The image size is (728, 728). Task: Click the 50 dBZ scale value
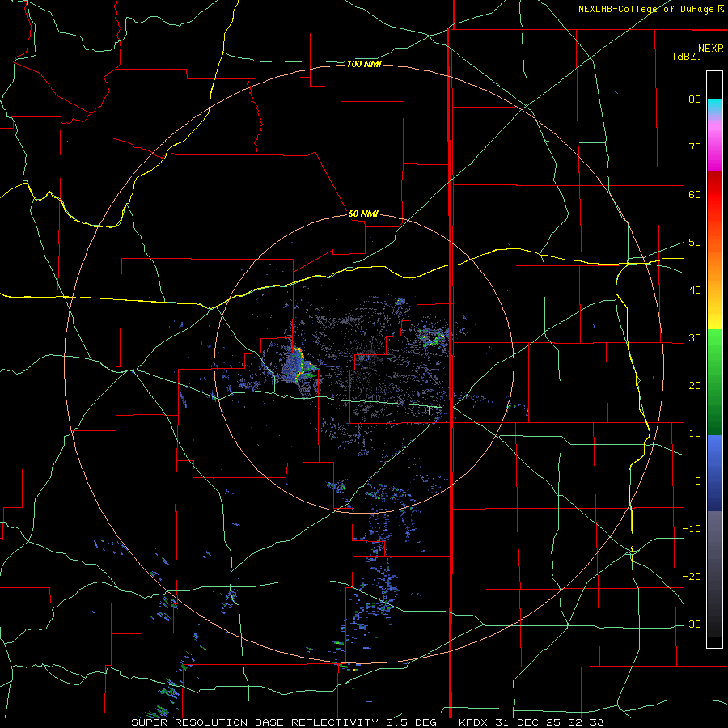coord(695,243)
